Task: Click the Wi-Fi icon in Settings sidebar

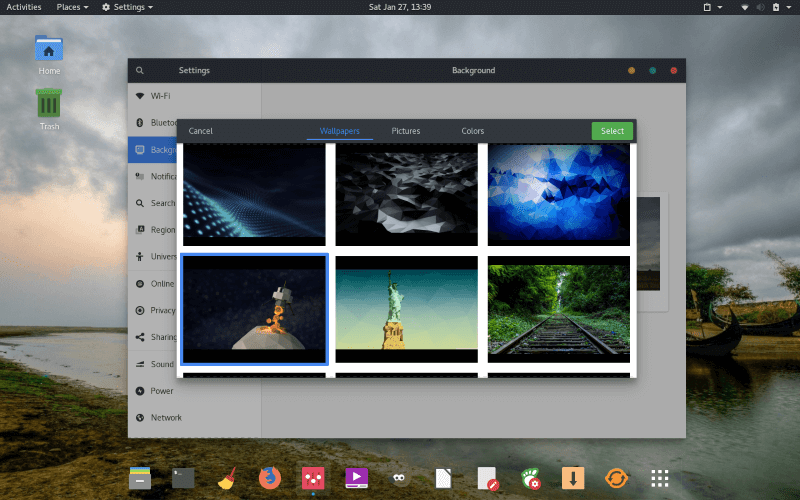Action: 140,96
